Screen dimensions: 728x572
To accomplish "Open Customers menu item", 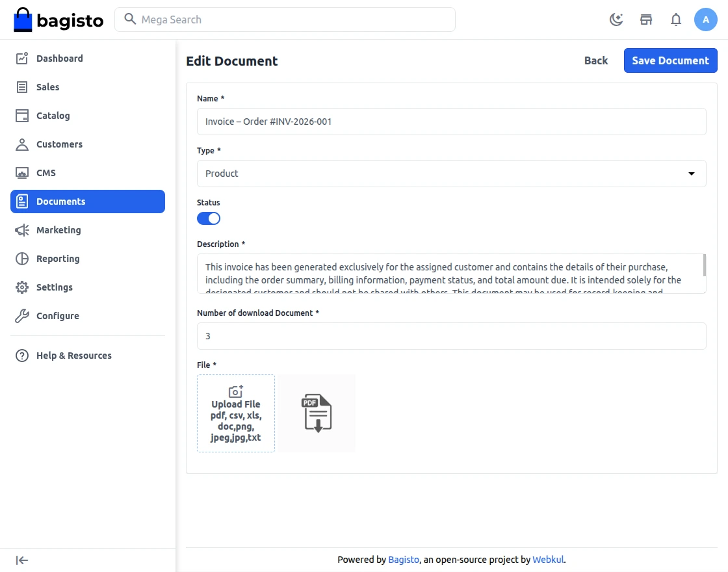I will [x=88, y=144].
